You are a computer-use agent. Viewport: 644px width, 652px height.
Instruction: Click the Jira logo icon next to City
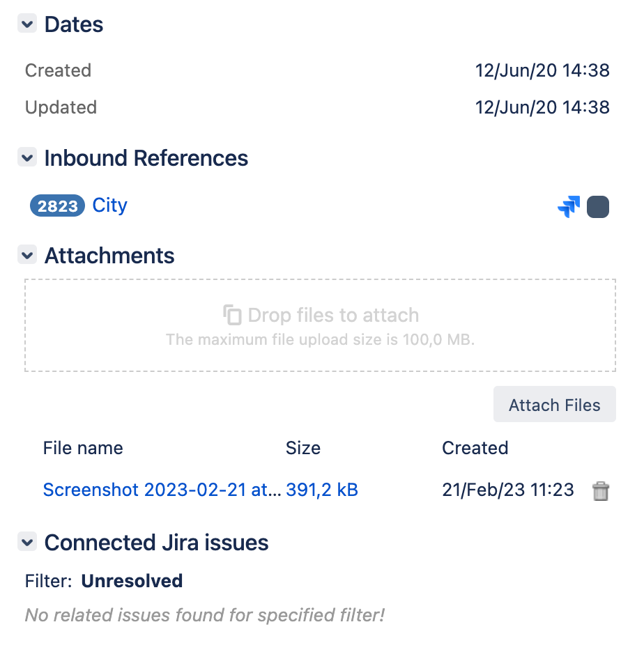click(569, 206)
